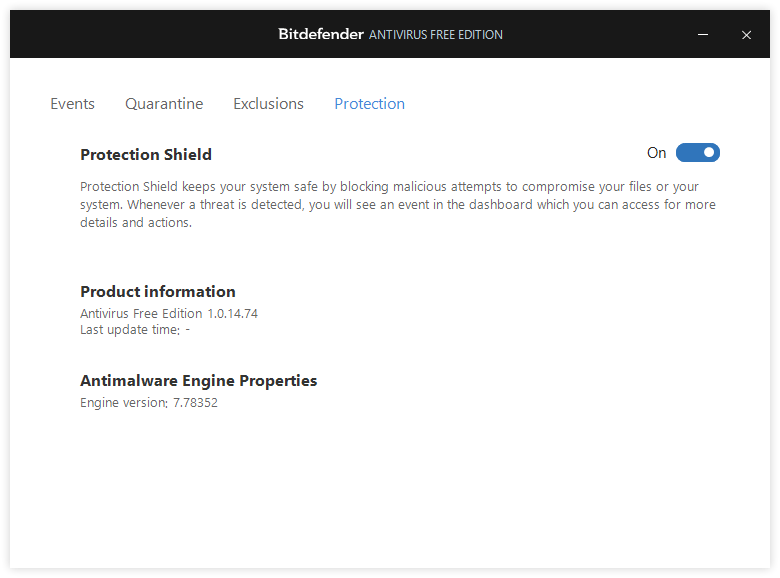Image resolution: width=780 pixels, height=578 pixels.
Task: Open the Events tab
Action: pos(72,104)
